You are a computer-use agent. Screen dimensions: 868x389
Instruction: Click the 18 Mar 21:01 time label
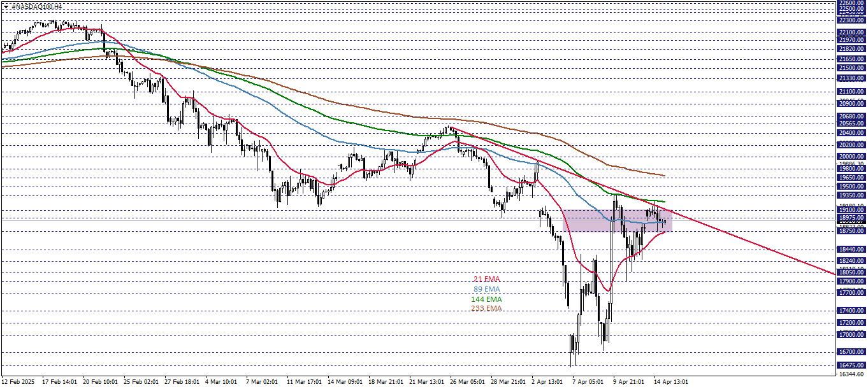(385, 382)
